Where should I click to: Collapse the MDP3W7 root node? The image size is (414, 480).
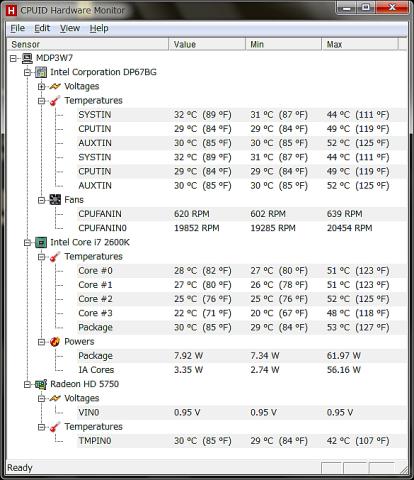(x=13, y=59)
